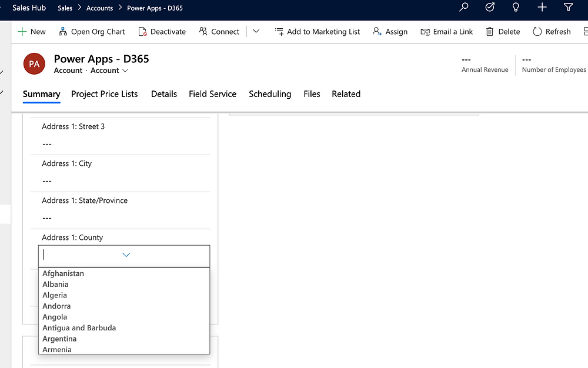Click the Address 1: Street 3 value field

pyautogui.click(x=123, y=144)
